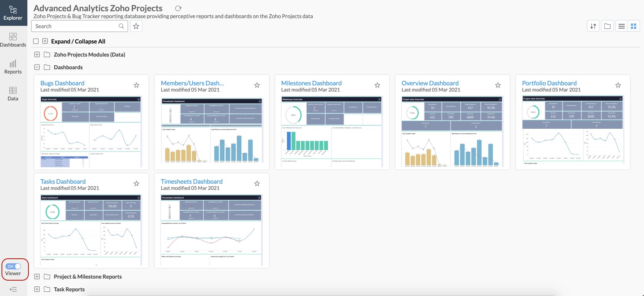This screenshot has height=296, width=644.
Task: Open the Explorer sidebar section
Action: 13,13
